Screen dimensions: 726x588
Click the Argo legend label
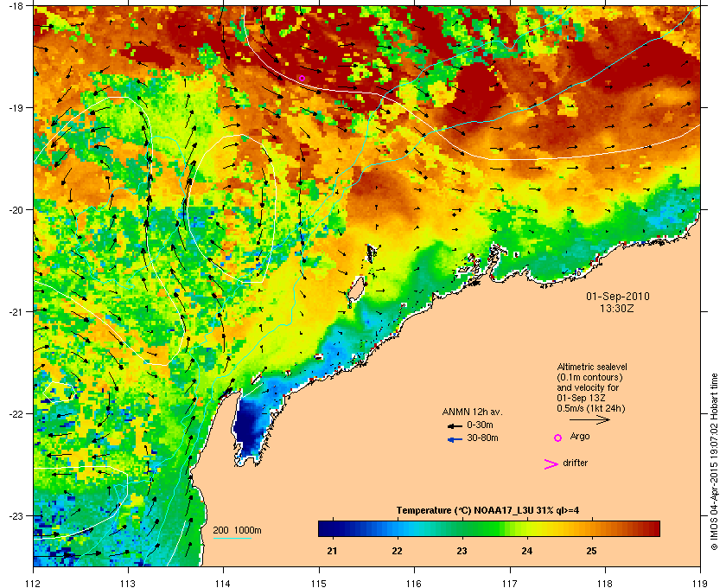click(580, 437)
